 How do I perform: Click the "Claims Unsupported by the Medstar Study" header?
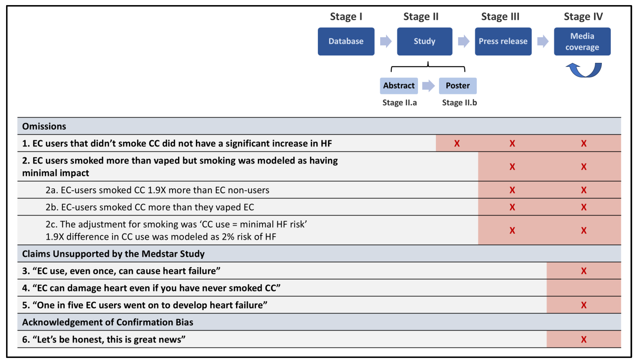pos(113,254)
